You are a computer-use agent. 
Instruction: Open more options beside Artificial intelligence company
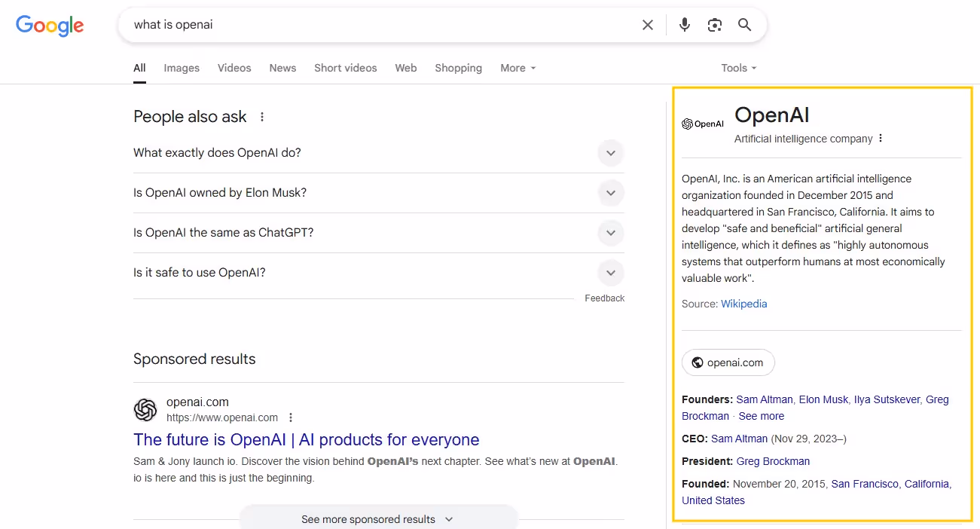click(881, 139)
